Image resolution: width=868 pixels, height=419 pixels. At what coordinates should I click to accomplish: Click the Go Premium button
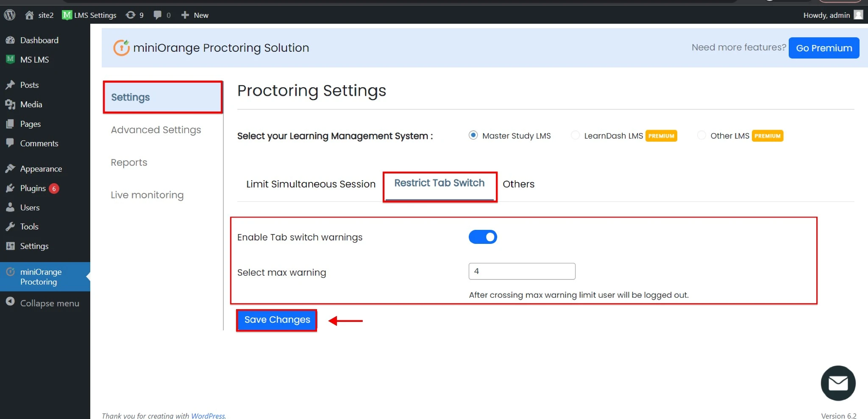pyautogui.click(x=824, y=48)
